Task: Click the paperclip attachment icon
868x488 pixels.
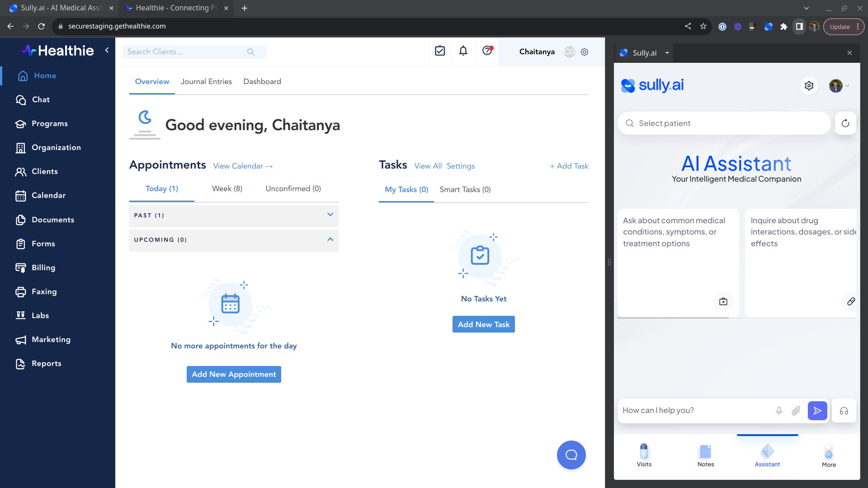Action: coord(796,411)
